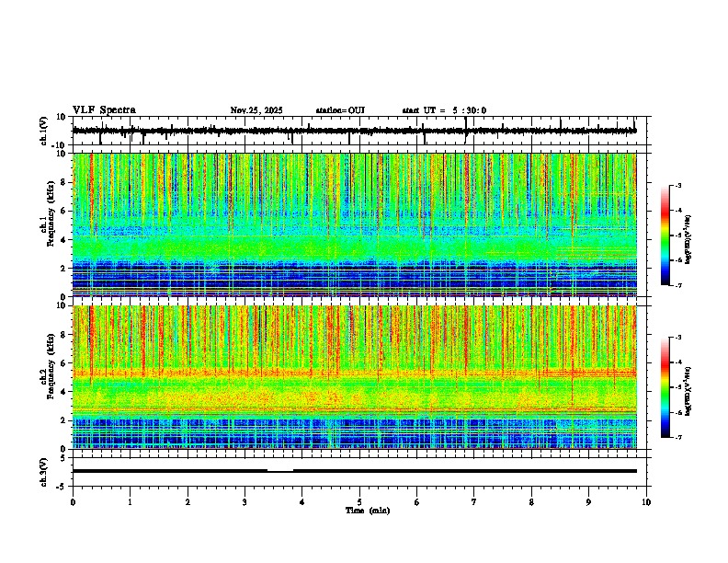Click the ch.1 color bar log(PSD) unit label
The image size is (728, 563).
pyautogui.click(x=688, y=239)
